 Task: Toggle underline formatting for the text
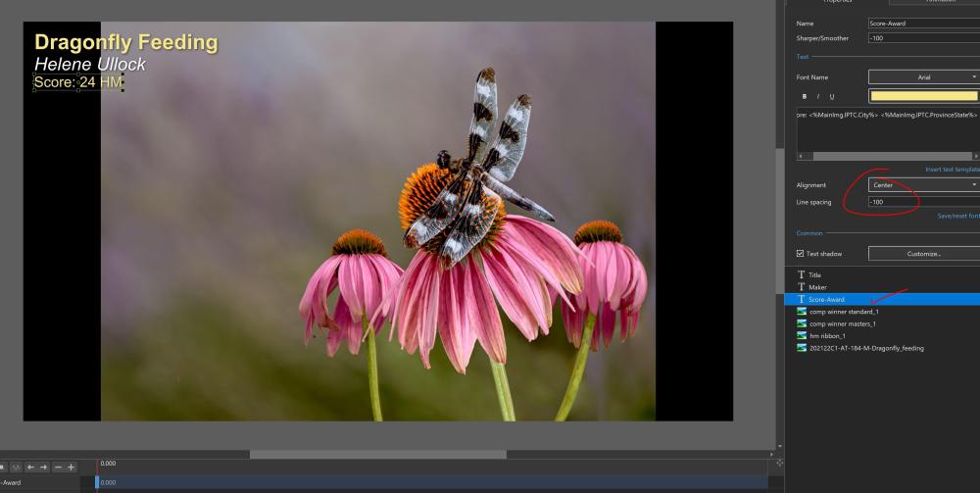[832, 96]
